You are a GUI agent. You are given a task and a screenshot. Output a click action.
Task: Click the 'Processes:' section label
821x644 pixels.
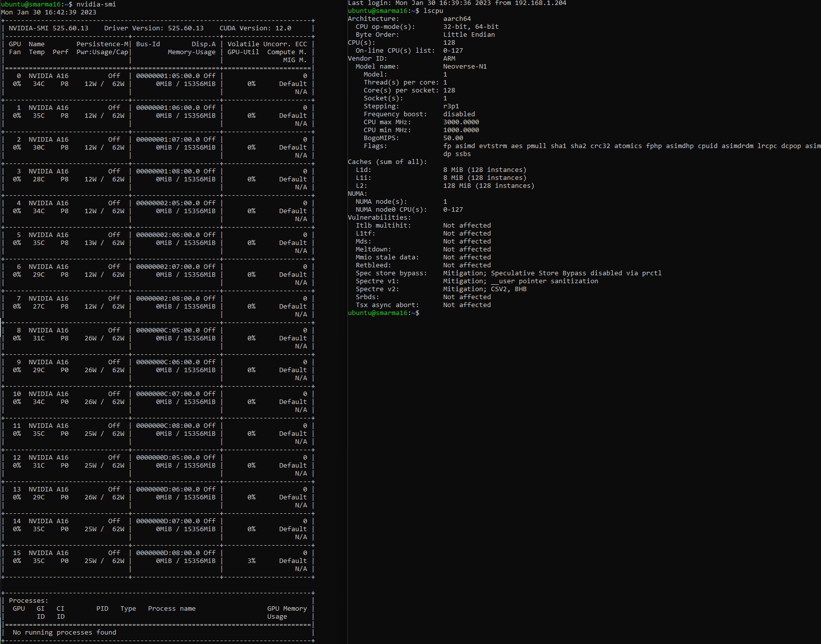[x=29, y=600]
